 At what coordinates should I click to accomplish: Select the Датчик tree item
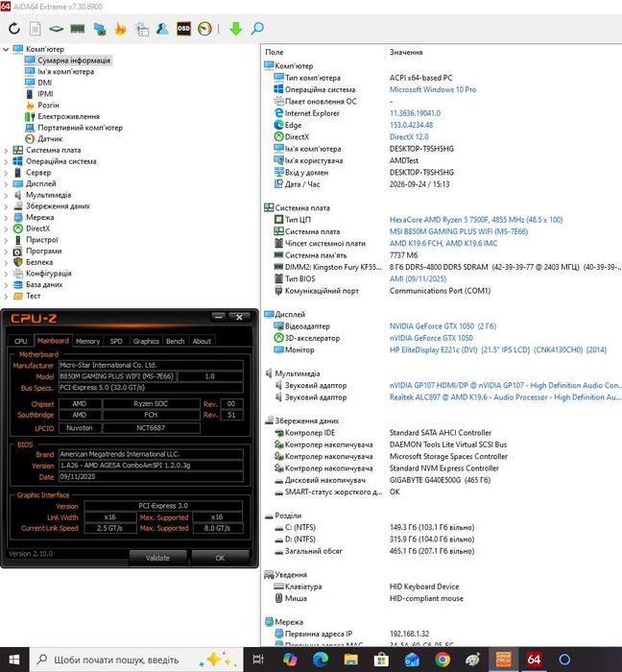[50, 138]
